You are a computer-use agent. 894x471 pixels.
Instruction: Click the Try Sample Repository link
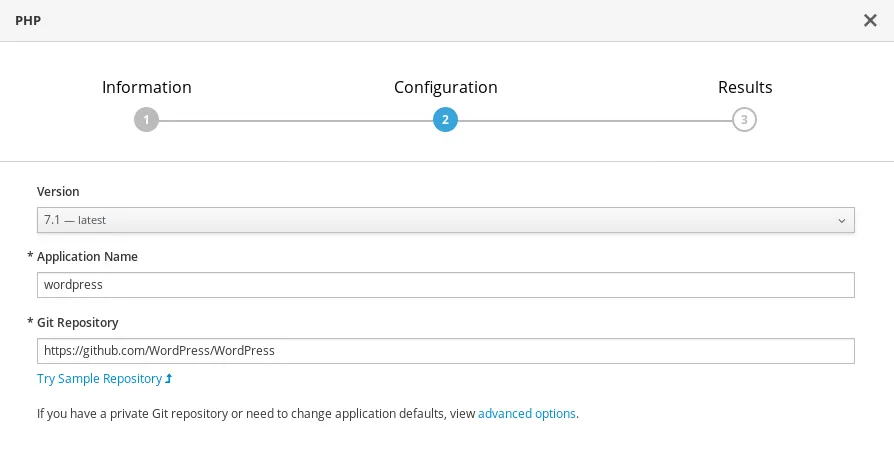coord(99,379)
